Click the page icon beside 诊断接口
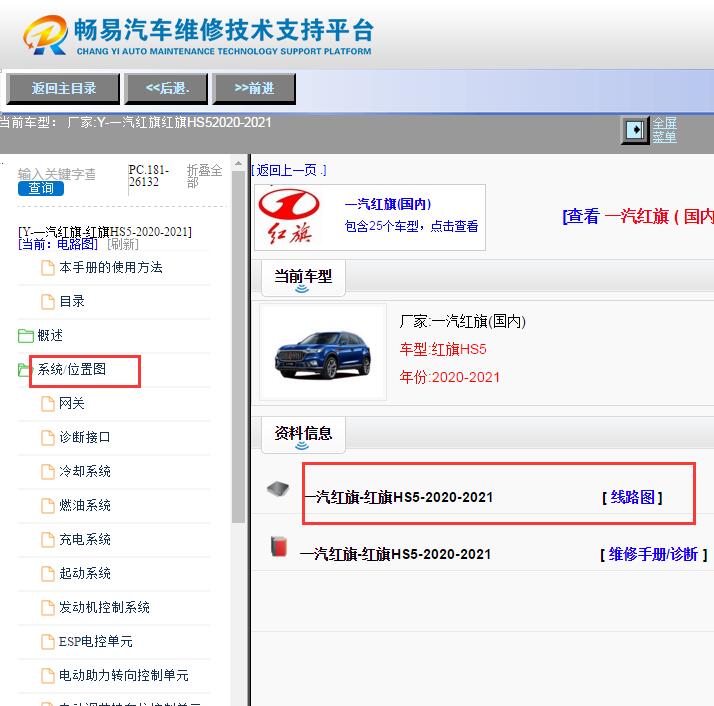 coord(48,438)
